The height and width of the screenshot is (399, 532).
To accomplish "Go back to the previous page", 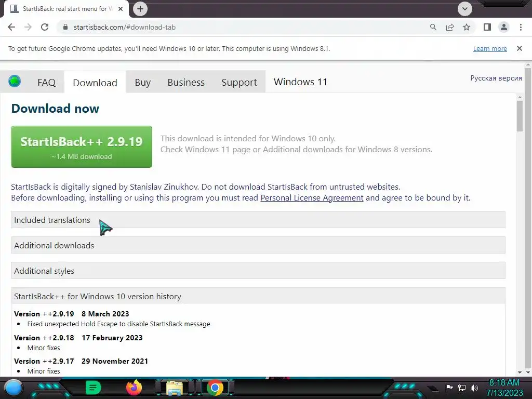I will [11, 27].
